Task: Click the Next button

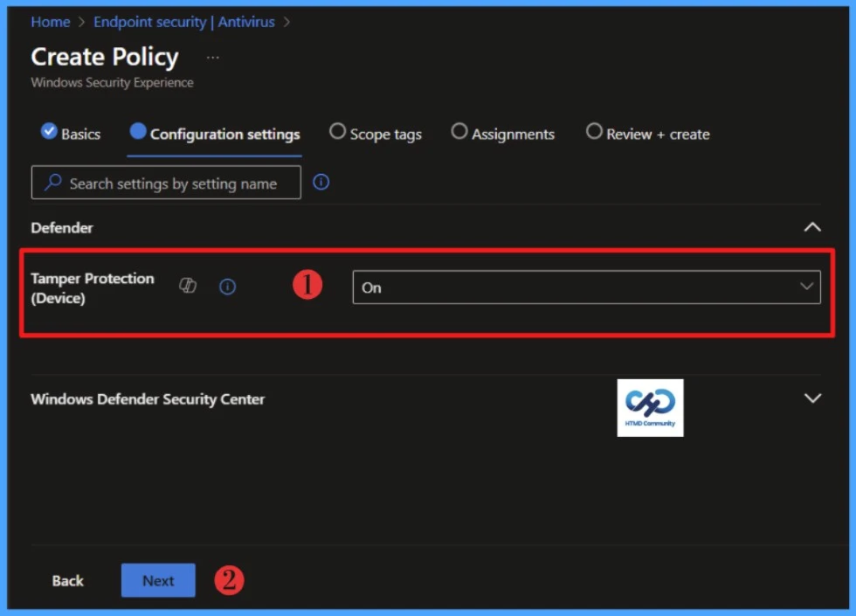Action: pyautogui.click(x=157, y=579)
